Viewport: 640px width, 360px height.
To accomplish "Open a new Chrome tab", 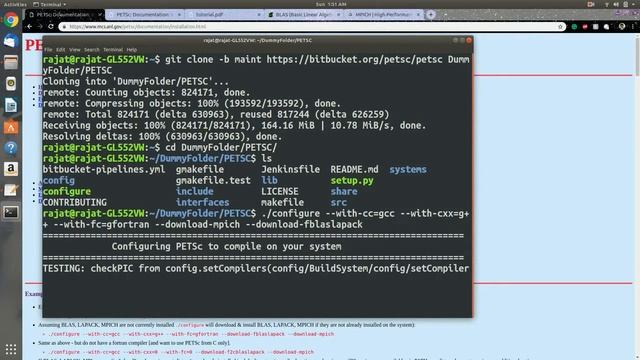I will [431, 14].
